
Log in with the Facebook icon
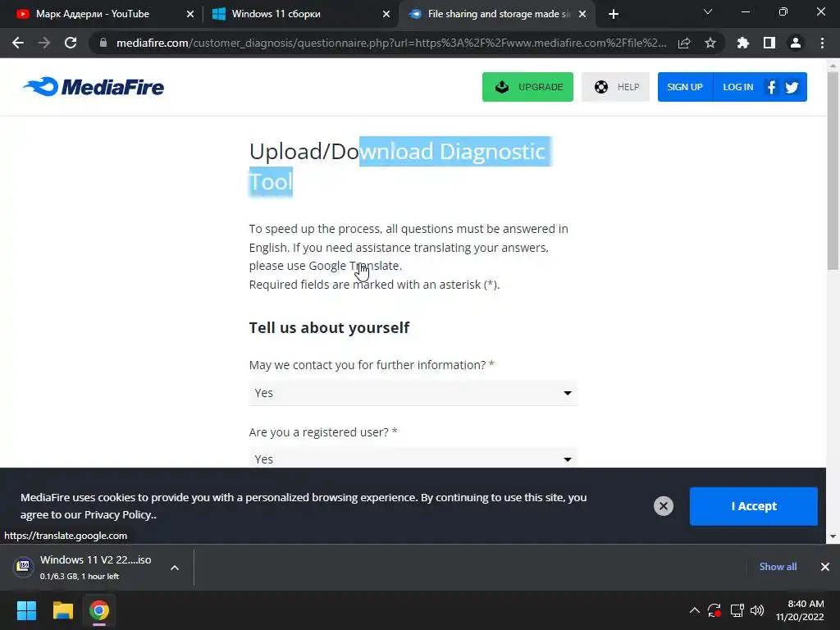tap(771, 87)
